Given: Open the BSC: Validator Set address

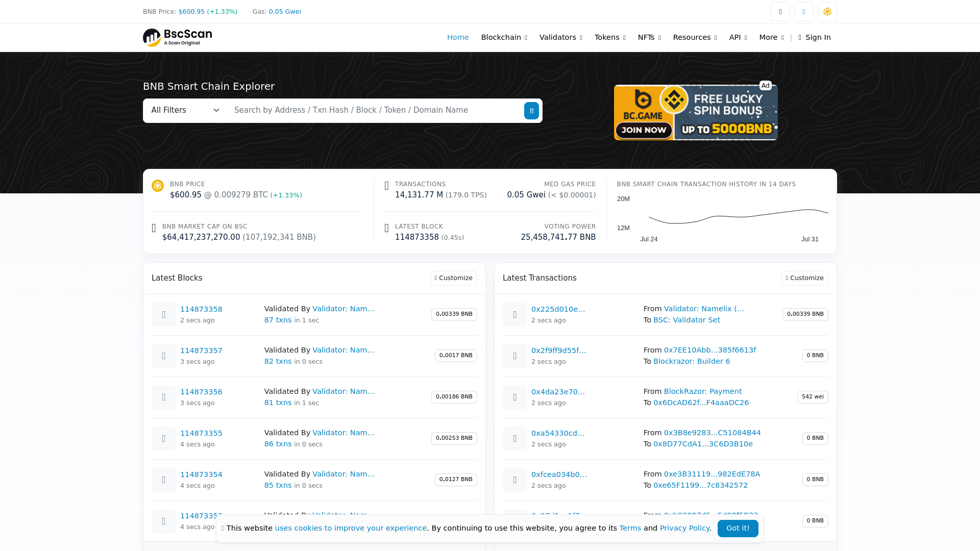Looking at the screenshot, I should [x=687, y=320].
